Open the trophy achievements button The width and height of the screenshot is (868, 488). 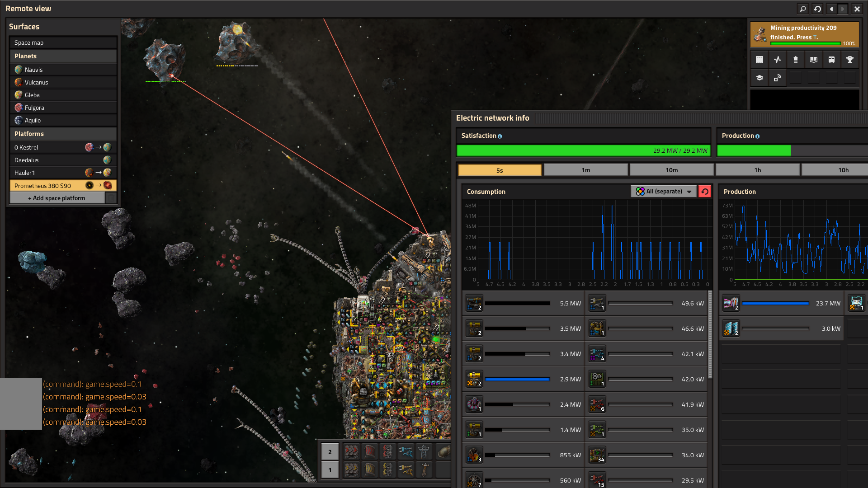pyautogui.click(x=850, y=60)
